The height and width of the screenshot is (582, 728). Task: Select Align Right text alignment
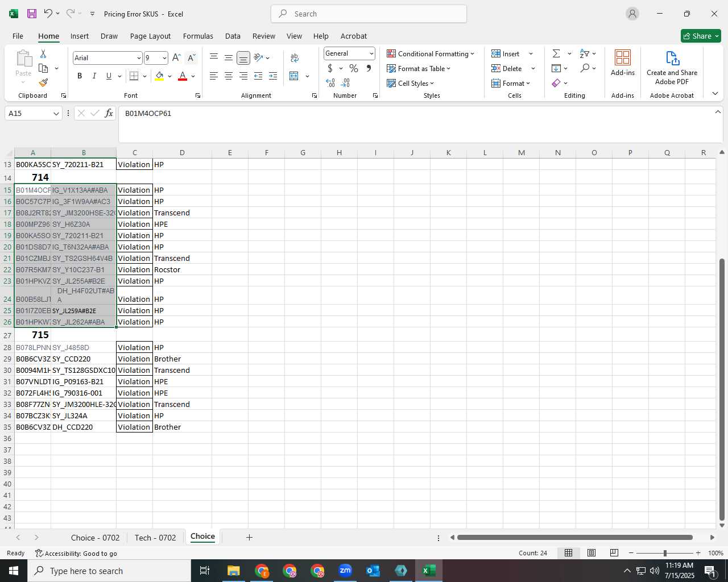tap(243, 76)
